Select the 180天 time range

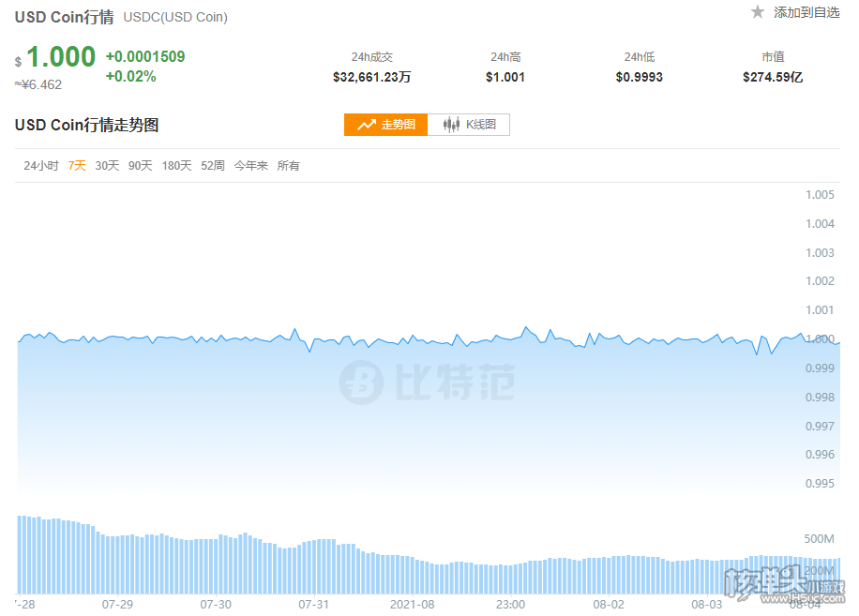(176, 165)
